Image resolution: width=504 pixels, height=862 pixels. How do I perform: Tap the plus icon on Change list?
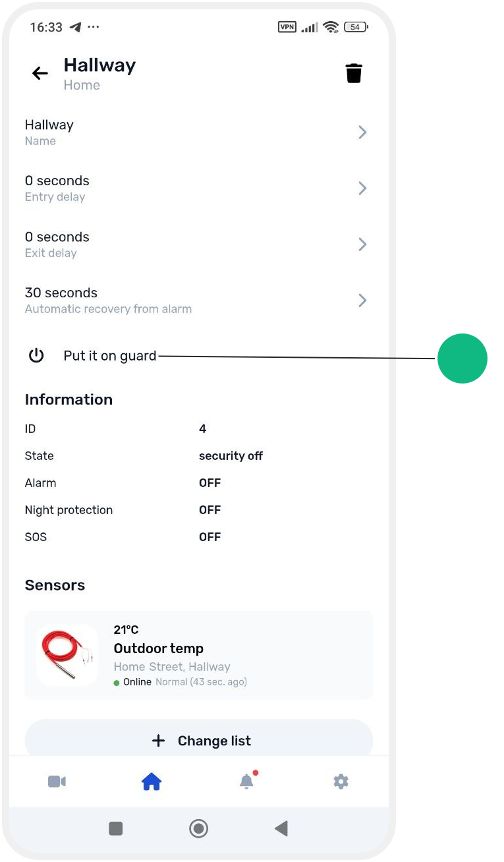(x=158, y=741)
